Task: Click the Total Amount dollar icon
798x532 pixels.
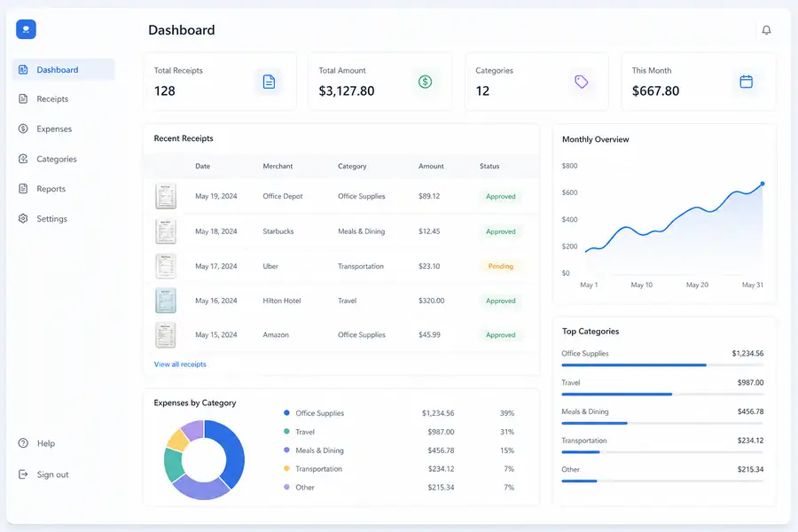Action: pos(425,82)
